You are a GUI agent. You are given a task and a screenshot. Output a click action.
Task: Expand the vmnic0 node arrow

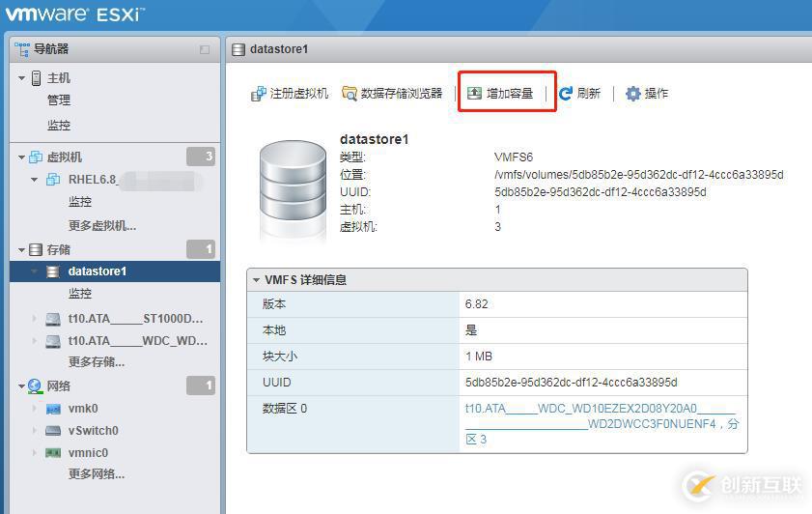pos(35,453)
